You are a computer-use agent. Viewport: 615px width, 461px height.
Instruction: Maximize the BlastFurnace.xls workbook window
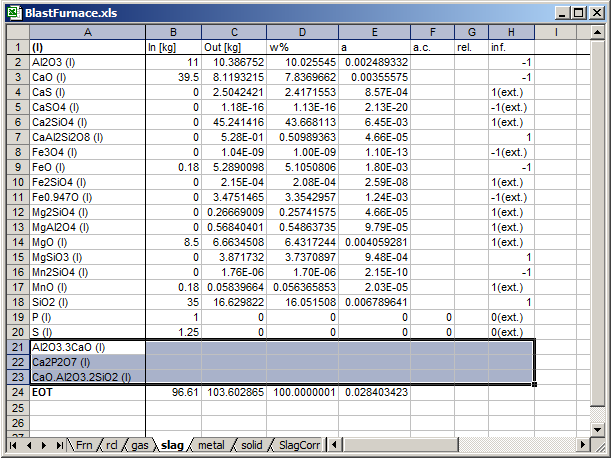click(x=580, y=12)
